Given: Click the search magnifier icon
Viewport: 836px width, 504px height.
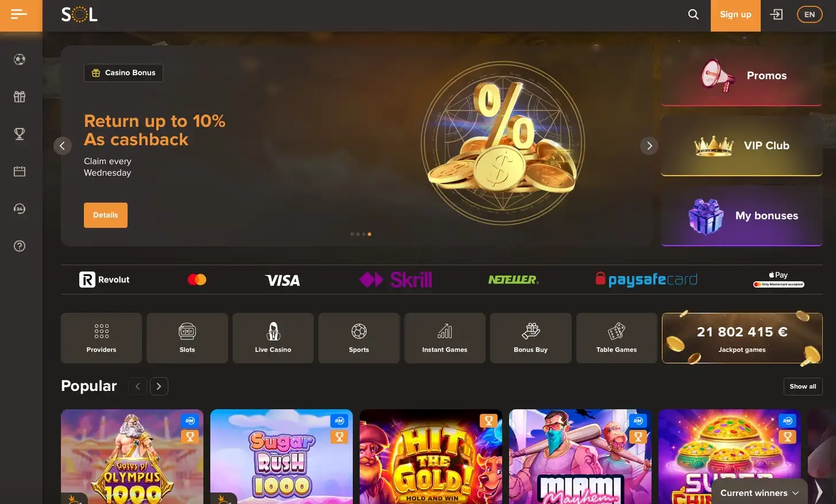Looking at the screenshot, I should coord(694,14).
